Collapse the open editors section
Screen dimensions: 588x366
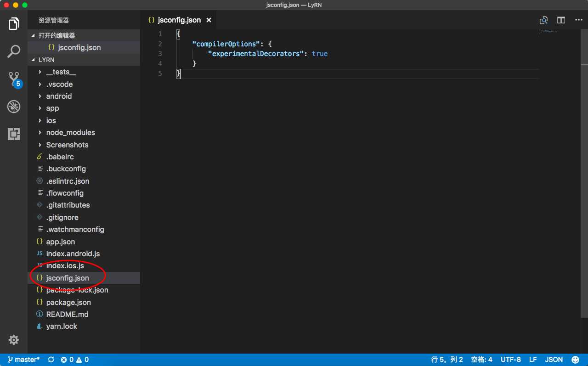pos(56,35)
